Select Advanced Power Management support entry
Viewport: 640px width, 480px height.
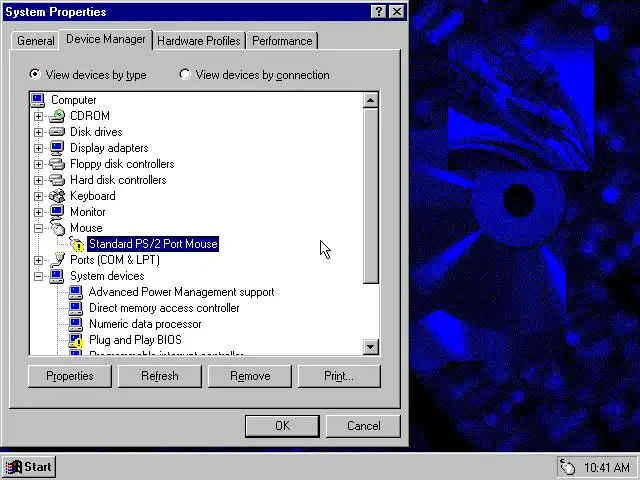point(182,292)
